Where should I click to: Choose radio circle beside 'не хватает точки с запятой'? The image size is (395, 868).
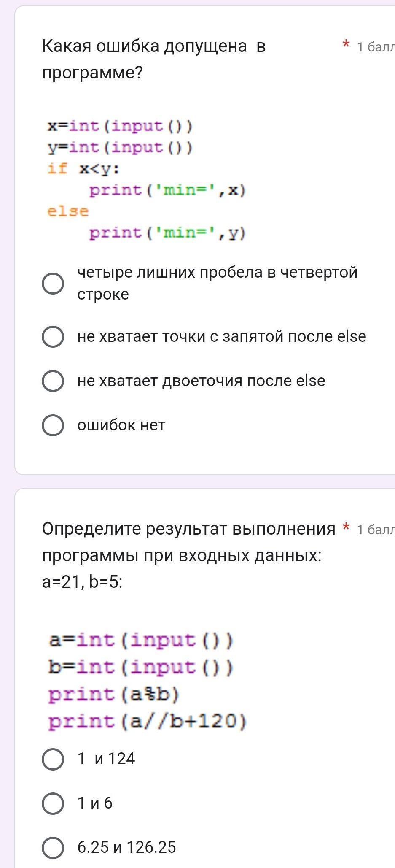coord(53,336)
